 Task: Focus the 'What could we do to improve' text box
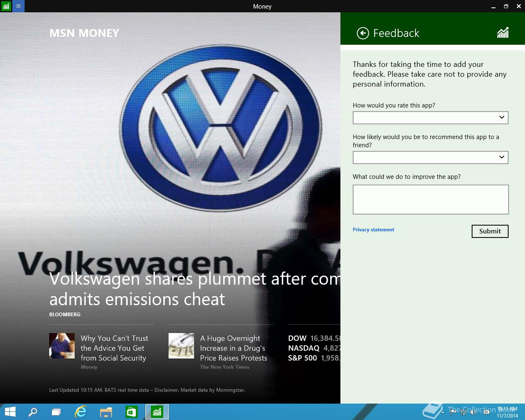431,199
